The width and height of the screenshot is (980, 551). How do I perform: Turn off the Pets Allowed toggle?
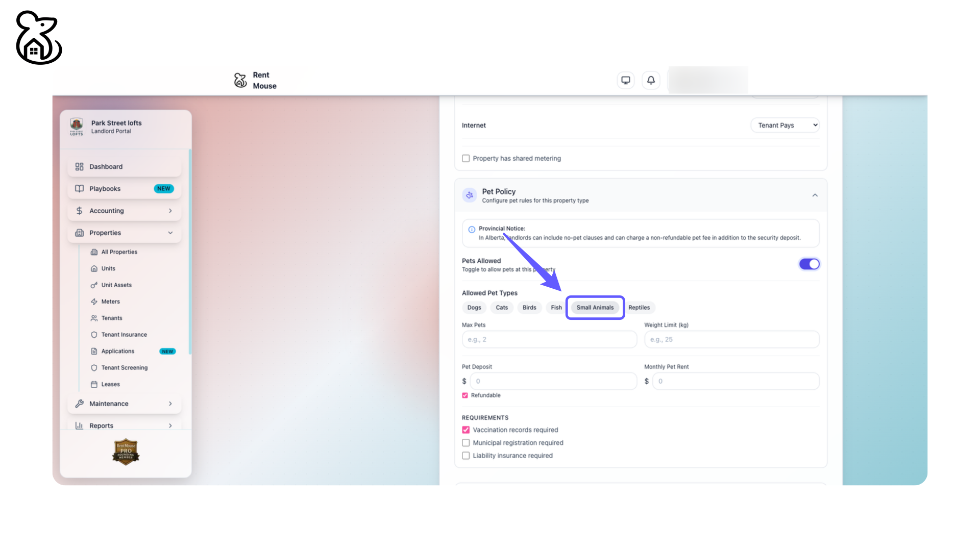(809, 264)
